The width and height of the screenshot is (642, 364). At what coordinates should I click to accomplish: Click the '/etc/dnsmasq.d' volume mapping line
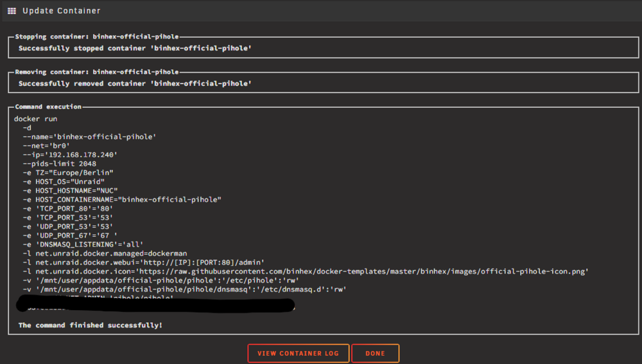click(x=185, y=290)
